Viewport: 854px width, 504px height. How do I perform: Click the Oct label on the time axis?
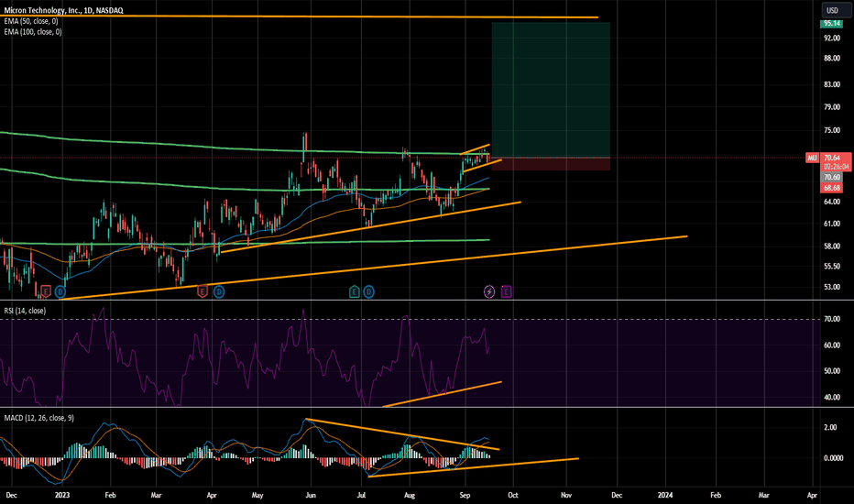[512, 495]
